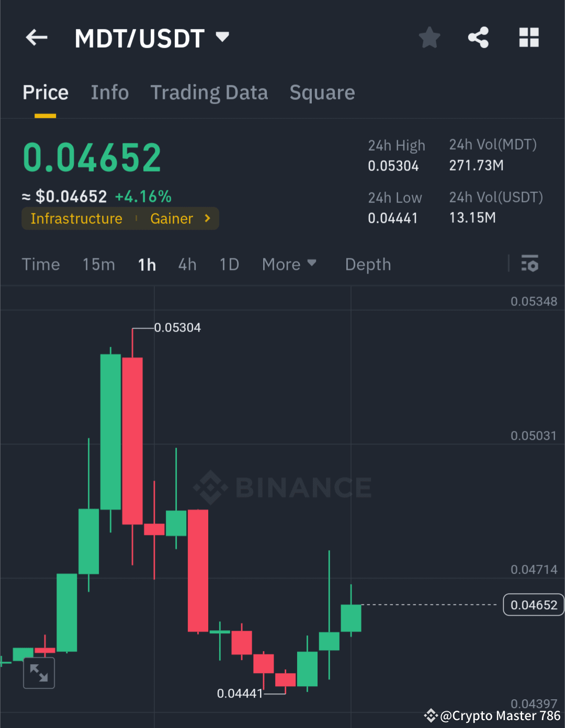Viewport: 565px width, 728px height.
Task: Open the More timeframes dropdown
Action: tap(289, 264)
